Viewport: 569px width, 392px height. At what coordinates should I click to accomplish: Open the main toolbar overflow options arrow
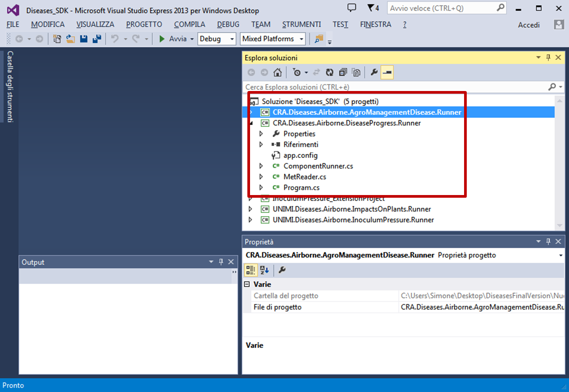[330, 41]
